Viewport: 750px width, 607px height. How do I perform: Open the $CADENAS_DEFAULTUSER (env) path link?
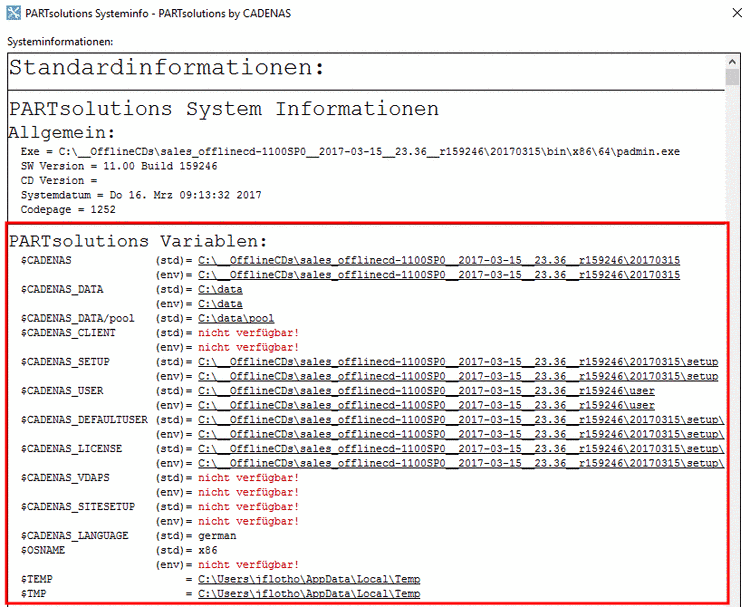point(461,434)
